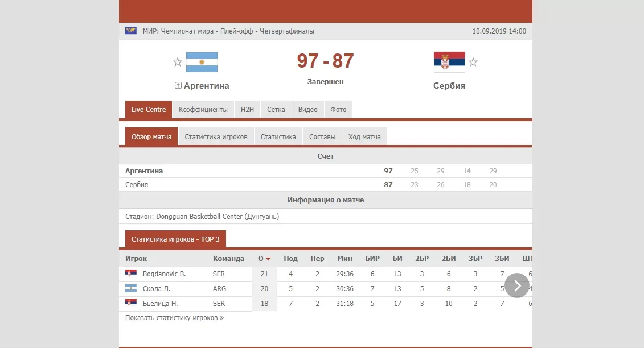The height and width of the screenshot is (348, 644).
Task: Click Serbian flag beside Бьелица Н.
Action: click(x=131, y=303)
